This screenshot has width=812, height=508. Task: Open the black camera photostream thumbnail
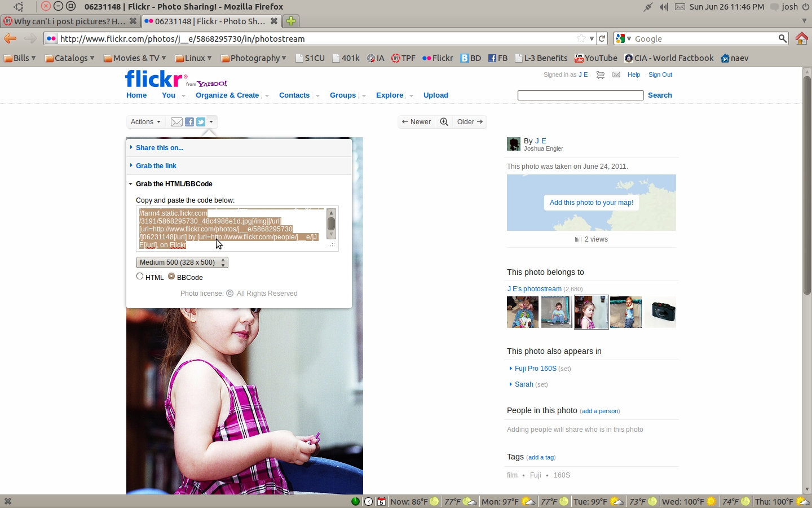[660, 312]
